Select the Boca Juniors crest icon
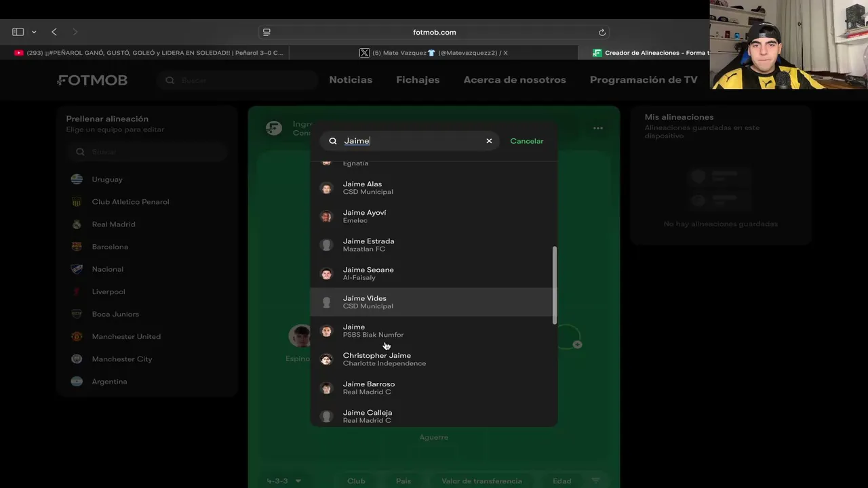Screen dimensions: 868x488 pos(77,314)
